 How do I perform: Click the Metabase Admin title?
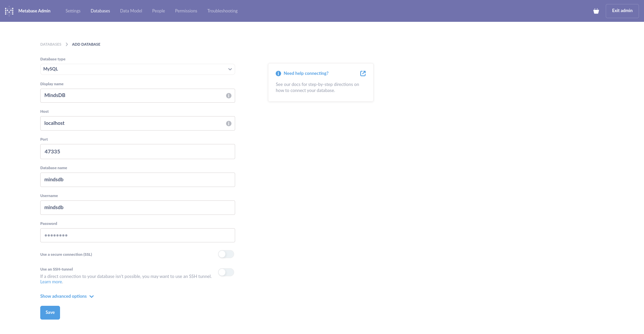(x=35, y=11)
